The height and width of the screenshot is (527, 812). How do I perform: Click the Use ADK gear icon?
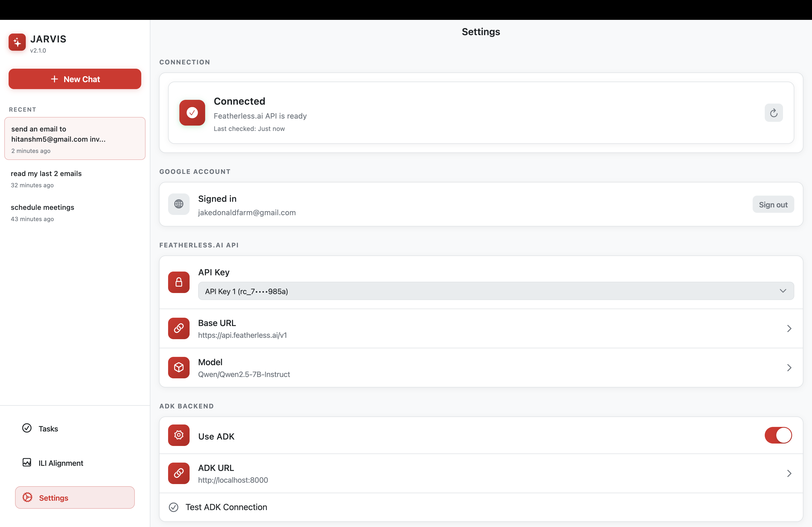[179, 435]
